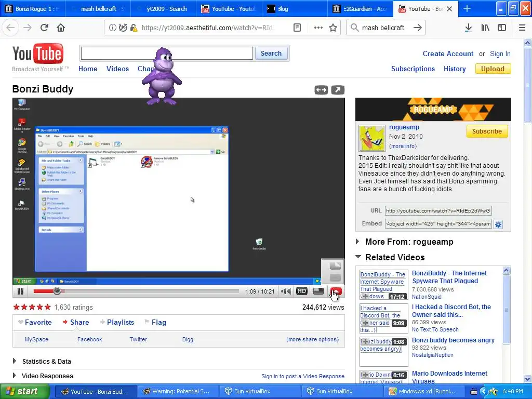Toggle the wide player mode icon
The image size is (532, 399).
pyautogui.click(x=318, y=291)
